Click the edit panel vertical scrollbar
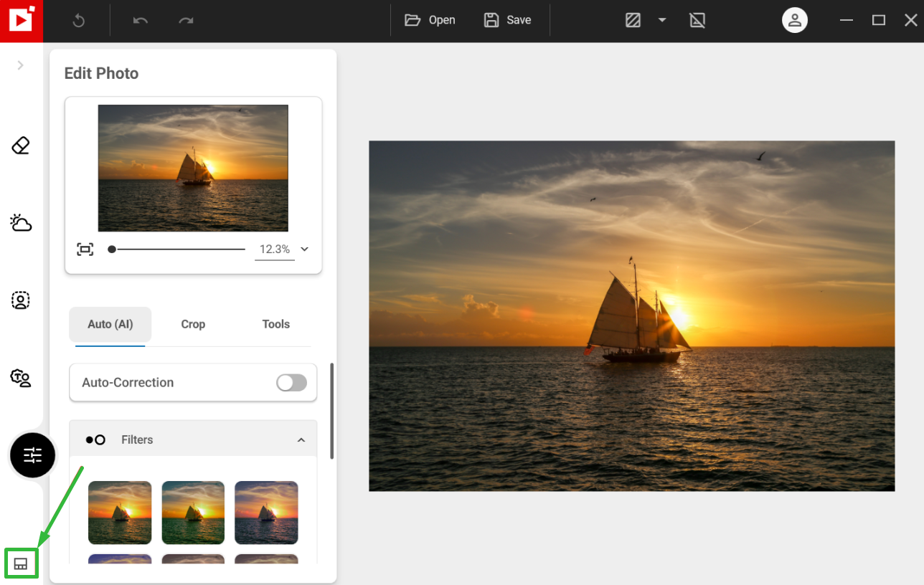This screenshot has width=924, height=585. pos(331,411)
